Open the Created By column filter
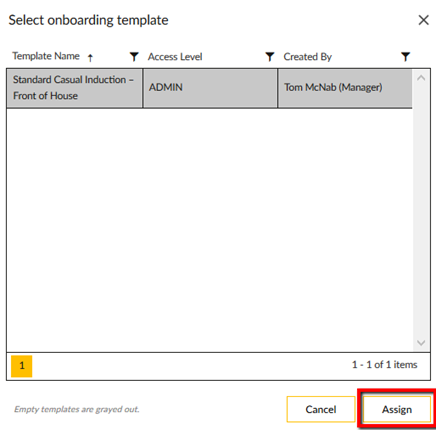The image size is (436, 430). pos(405,57)
